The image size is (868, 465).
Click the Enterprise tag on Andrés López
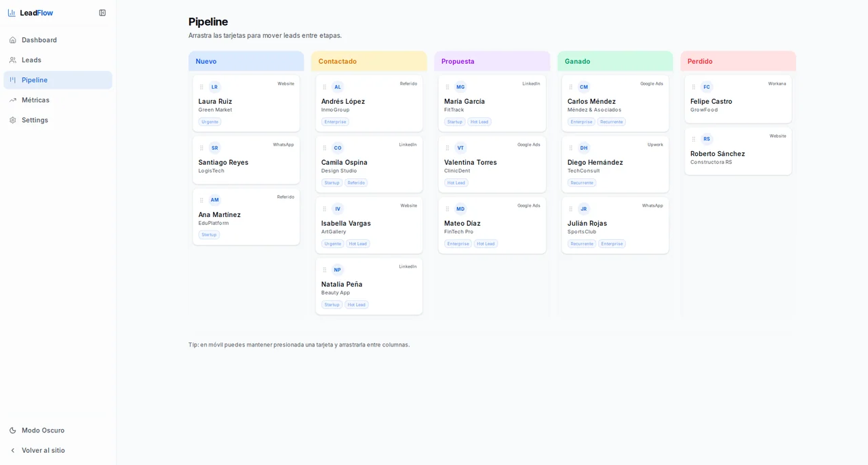click(335, 122)
